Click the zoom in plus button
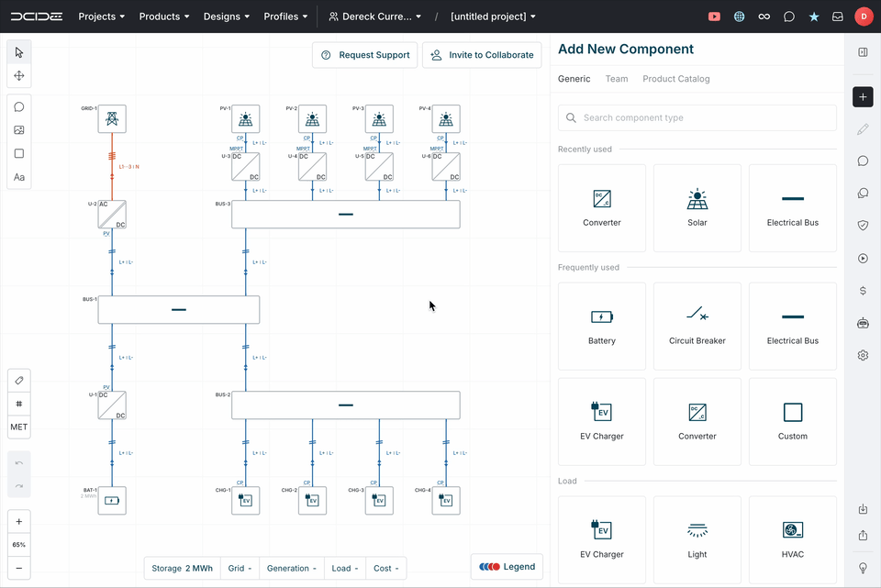The width and height of the screenshot is (881, 588). point(19,522)
